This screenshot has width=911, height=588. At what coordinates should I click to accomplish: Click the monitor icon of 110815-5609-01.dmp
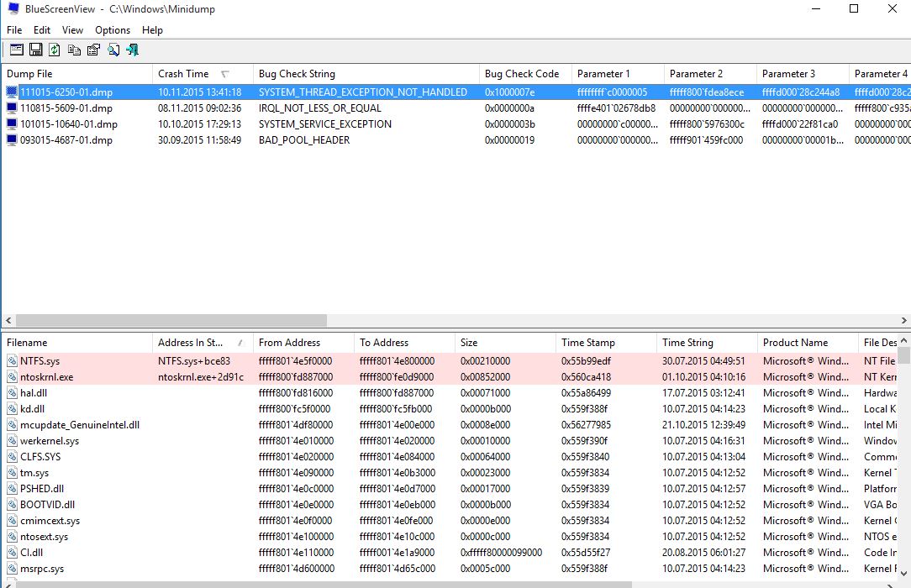pos(12,108)
